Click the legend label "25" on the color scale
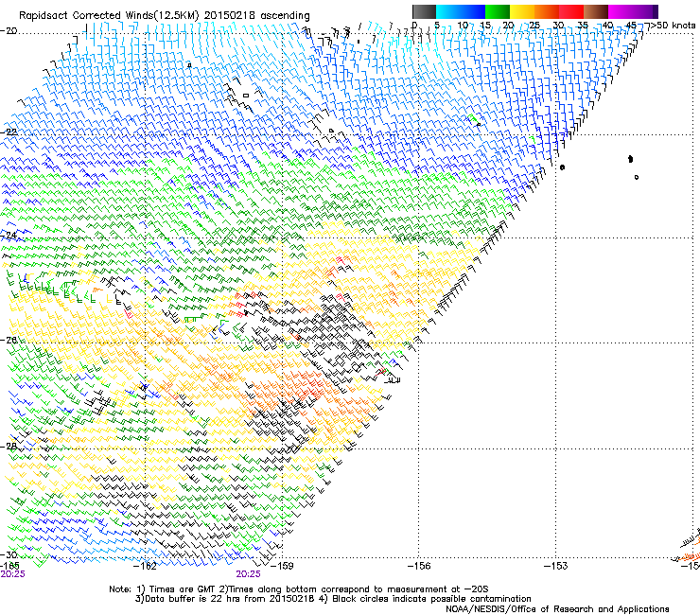 point(534,25)
